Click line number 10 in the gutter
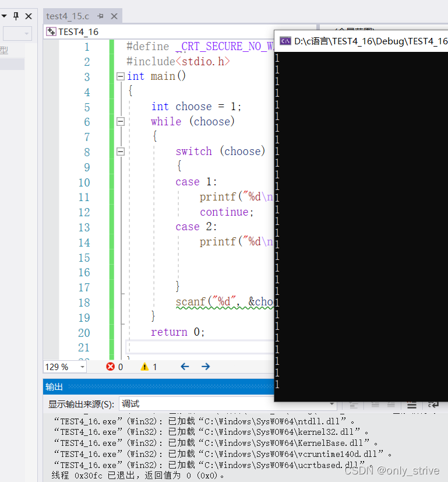448x482 pixels. tap(84, 182)
